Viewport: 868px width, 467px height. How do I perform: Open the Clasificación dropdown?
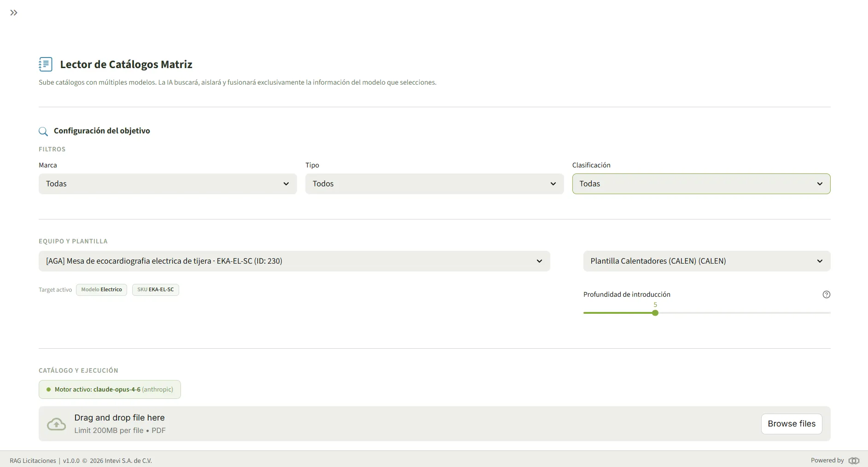point(701,184)
